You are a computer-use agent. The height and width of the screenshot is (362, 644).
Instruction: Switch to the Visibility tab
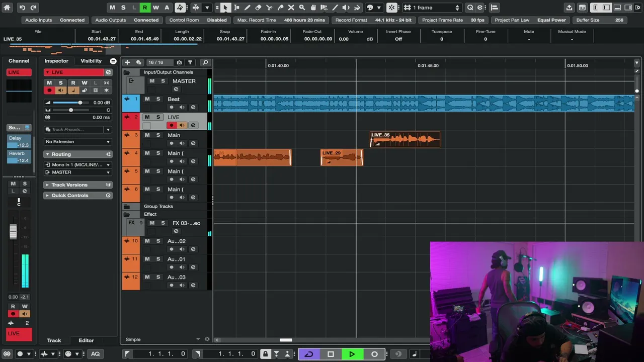(x=91, y=61)
